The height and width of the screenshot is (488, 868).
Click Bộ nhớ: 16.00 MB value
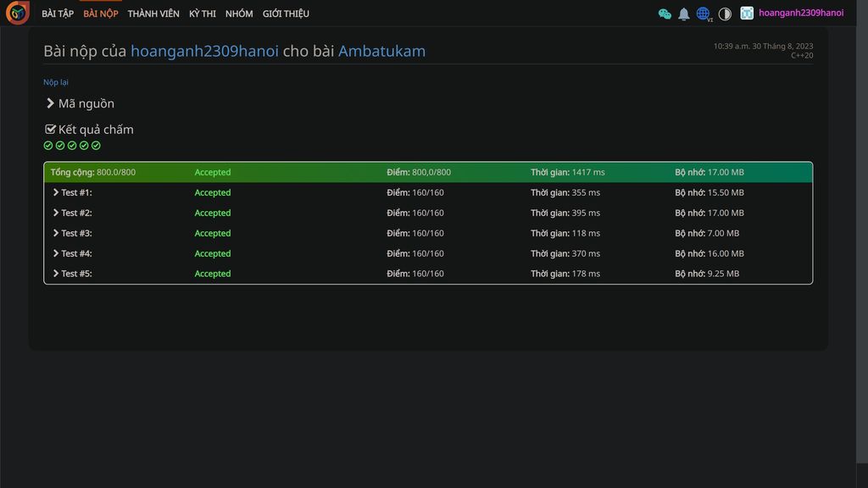(709, 253)
